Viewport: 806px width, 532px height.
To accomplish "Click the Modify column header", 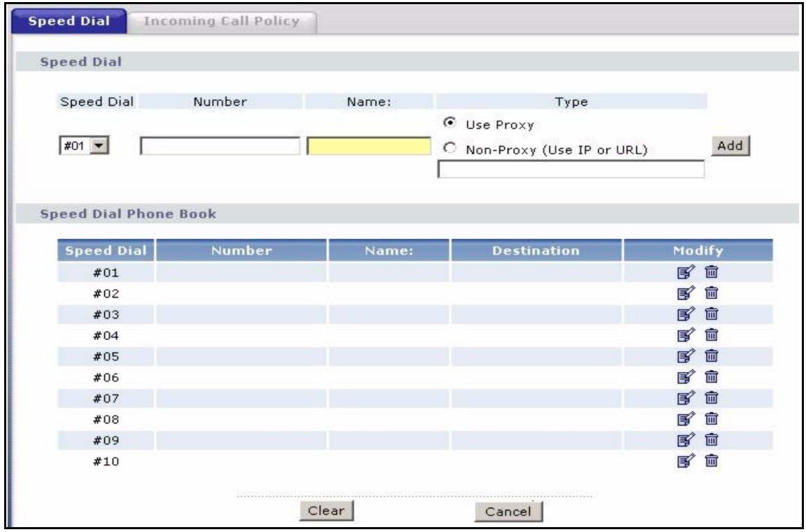I will (698, 250).
